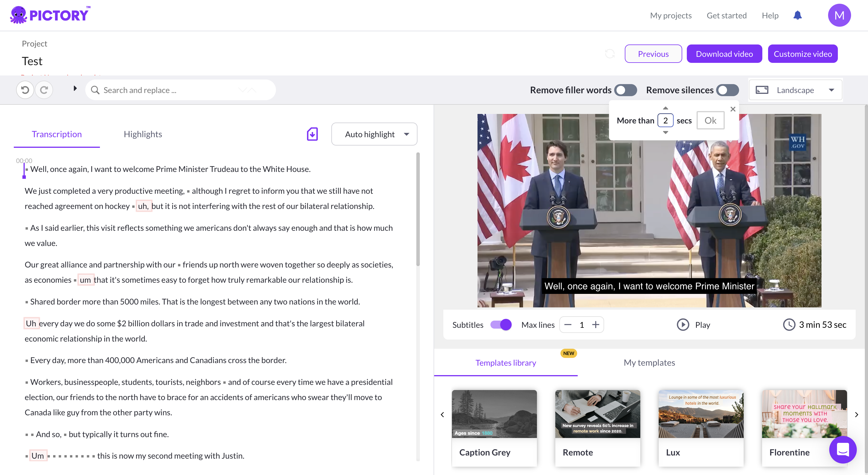The width and height of the screenshot is (868, 475).
Task: Click the undo arrow icon
Action: pyautogui.click(x=25, y=90)
